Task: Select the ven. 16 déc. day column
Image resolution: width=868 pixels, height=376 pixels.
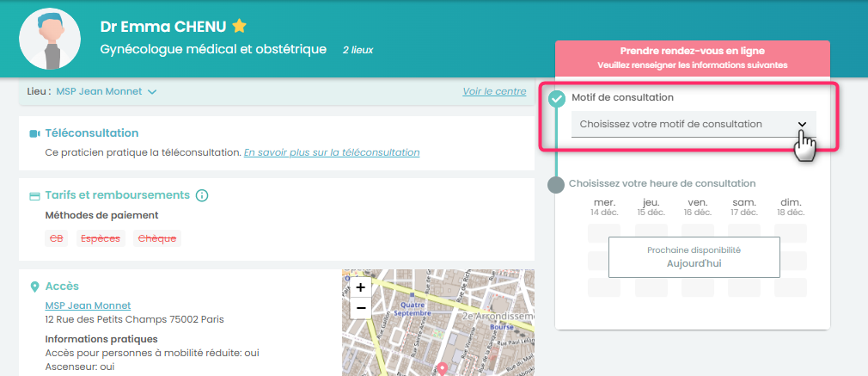Action: point(697,206)
